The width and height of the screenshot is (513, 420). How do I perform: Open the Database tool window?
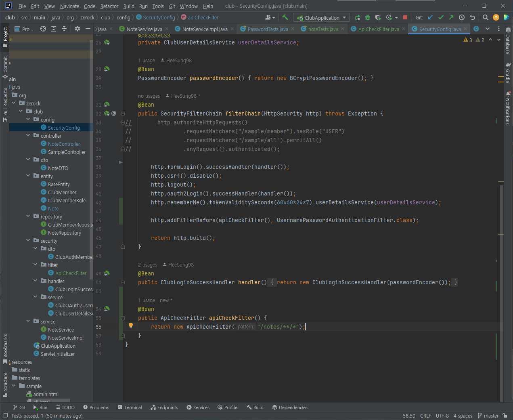tap(508, 42)
